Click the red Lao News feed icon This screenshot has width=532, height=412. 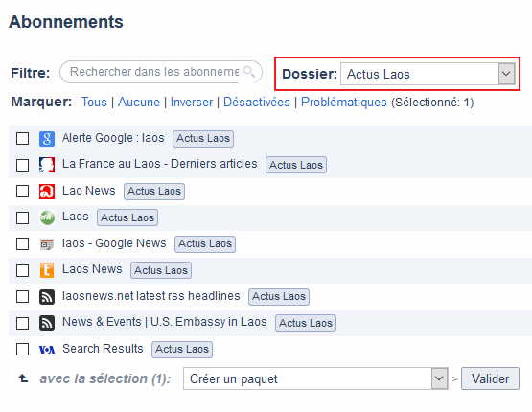click(x=47, y=192)
